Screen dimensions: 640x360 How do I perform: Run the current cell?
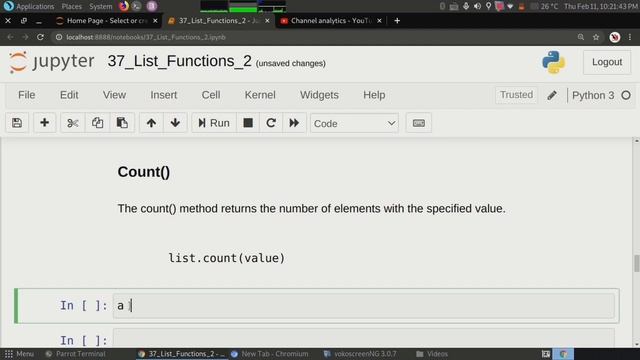coord(214,123)
